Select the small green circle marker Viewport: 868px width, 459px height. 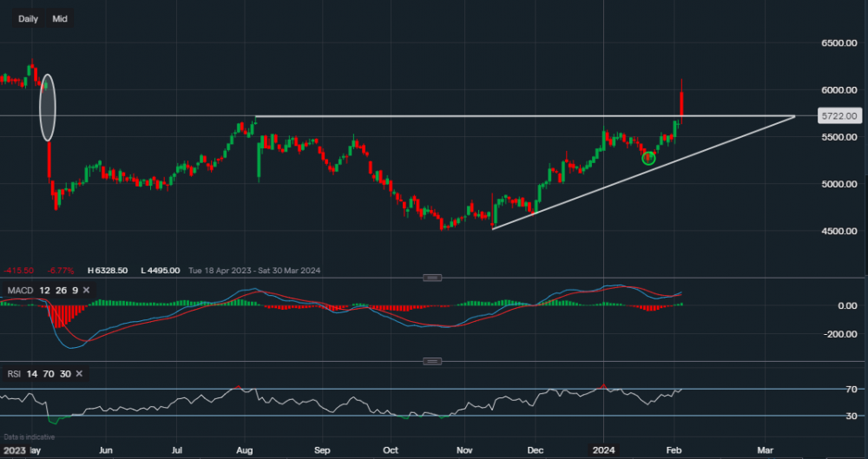pyautogui.click(x=648, y=158)
